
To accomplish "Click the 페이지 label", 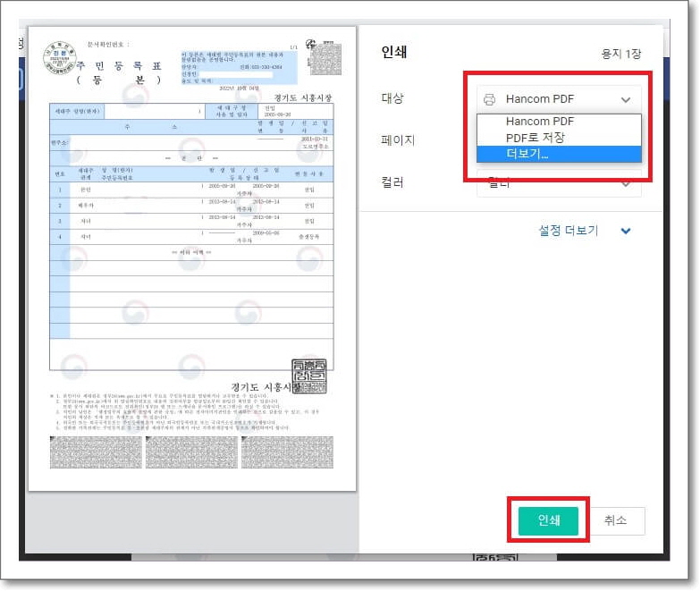I will pyautogui.click(x=398, y=140).
